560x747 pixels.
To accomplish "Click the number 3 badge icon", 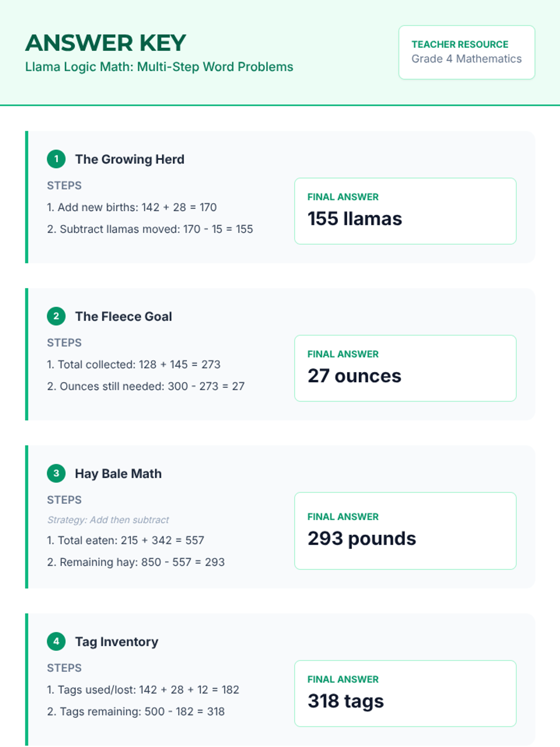I will [x=56, y=473].
